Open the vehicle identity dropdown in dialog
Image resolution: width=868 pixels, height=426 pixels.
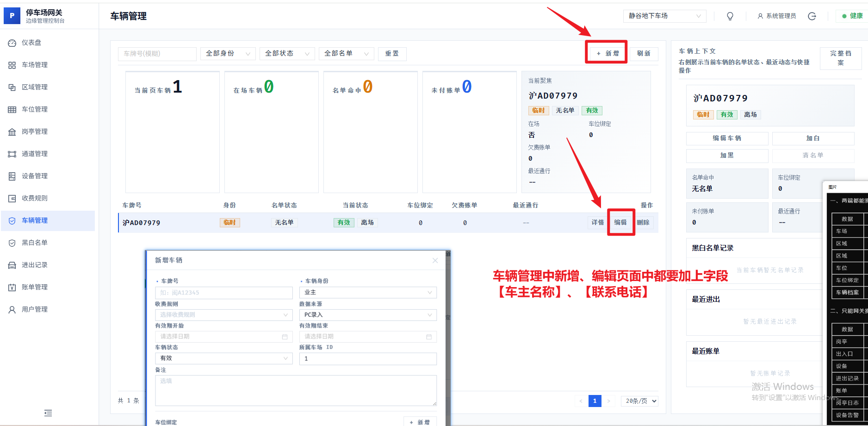click(x=367, y=293)
